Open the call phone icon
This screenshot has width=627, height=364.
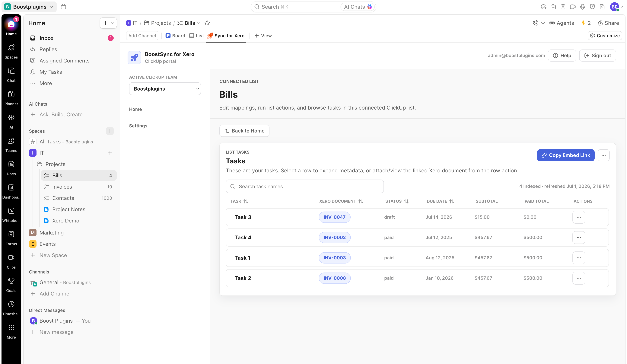[535, 23]
